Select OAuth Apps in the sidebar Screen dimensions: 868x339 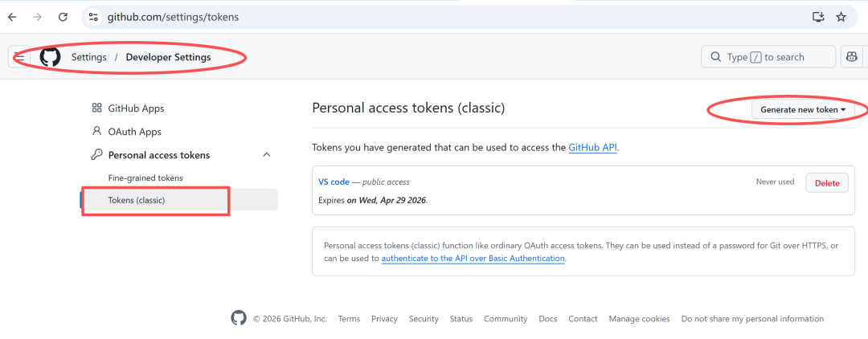134,132
